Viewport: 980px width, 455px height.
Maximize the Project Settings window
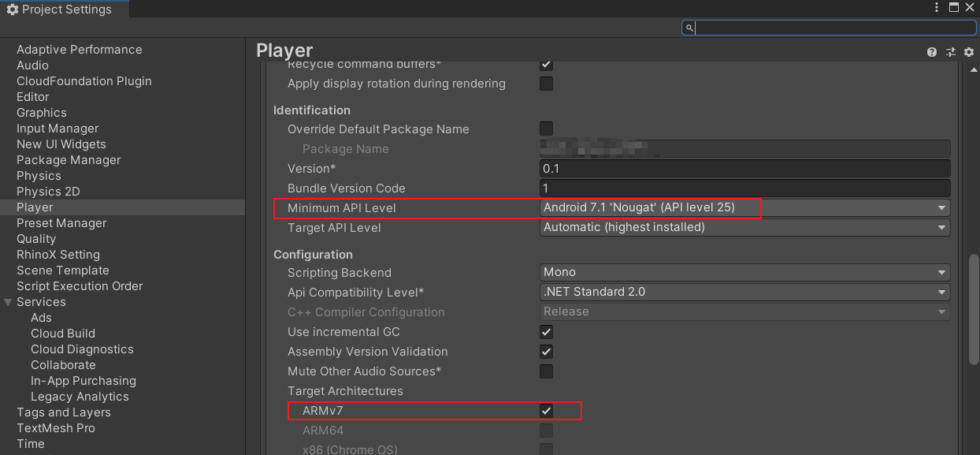click(x=954, y=8)
